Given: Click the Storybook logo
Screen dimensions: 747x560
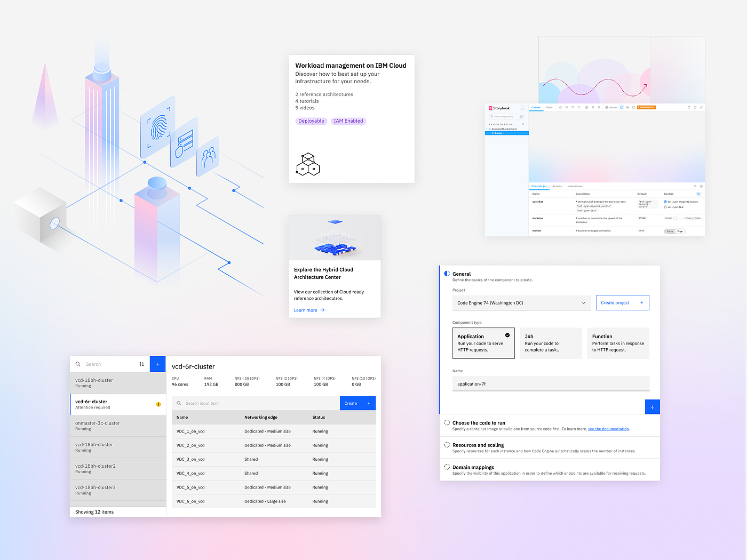Looking at the screenshot, I should click(499, 108).
